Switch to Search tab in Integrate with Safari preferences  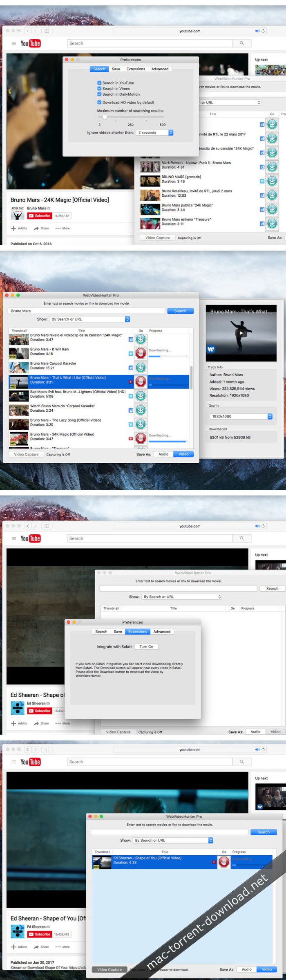[101, 632]
